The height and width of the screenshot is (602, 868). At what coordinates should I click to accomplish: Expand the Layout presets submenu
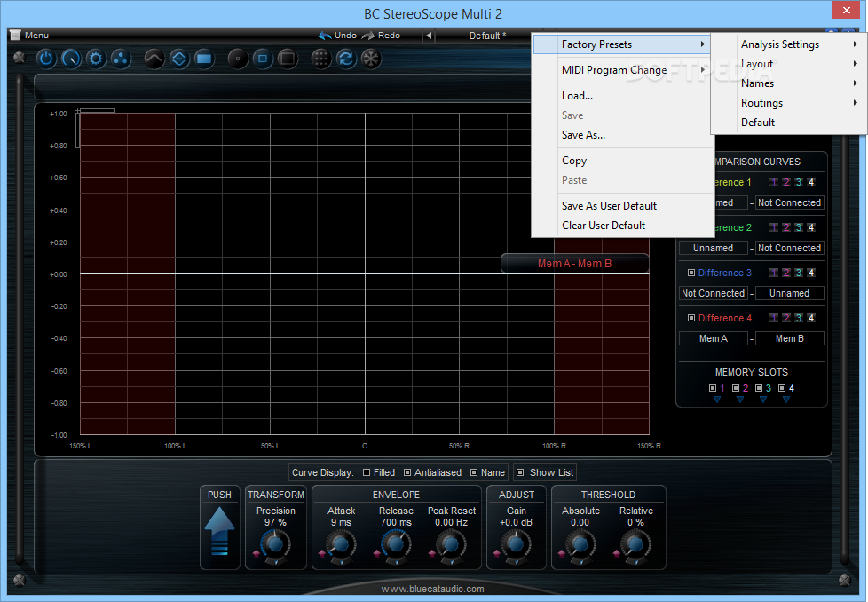789,64
